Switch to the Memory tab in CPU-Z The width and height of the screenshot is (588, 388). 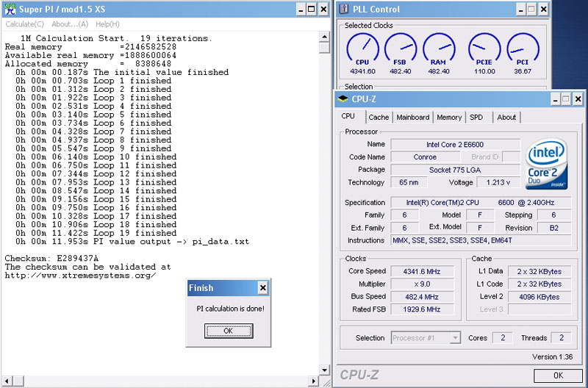[449, 118]
